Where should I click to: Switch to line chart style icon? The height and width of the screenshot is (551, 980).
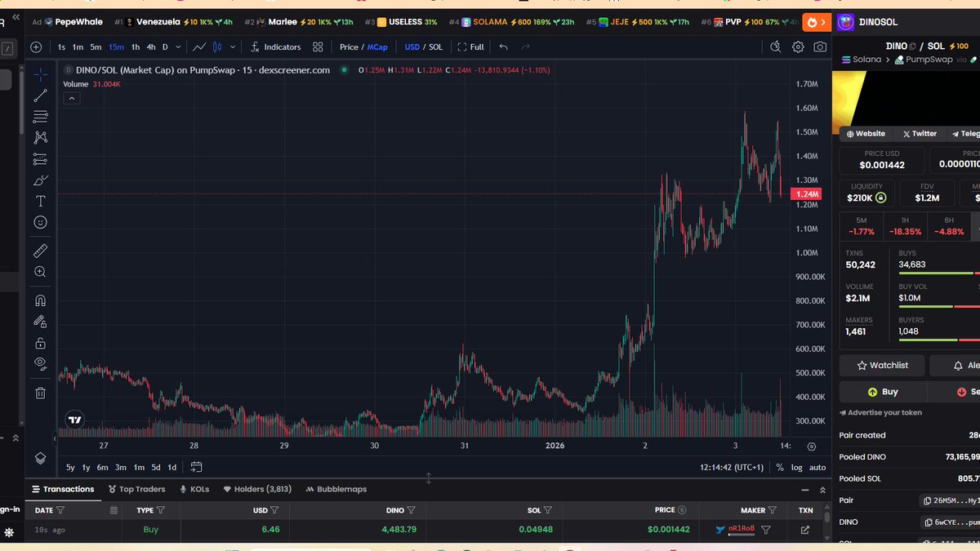(198, 47)
